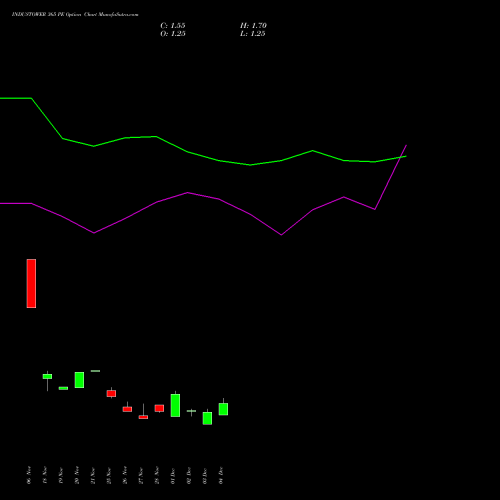Select the red candle for 28 Nov
This screenshot has width=500, height=500.
pos(159,408)
